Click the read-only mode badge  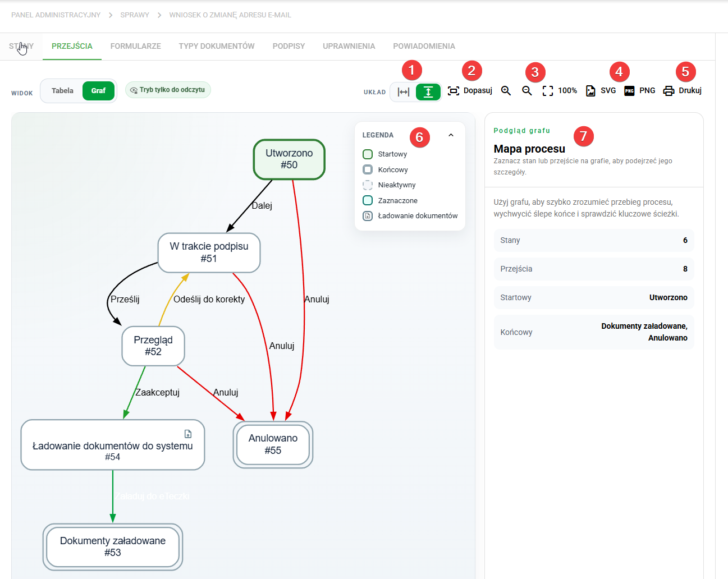click(168, 90)
